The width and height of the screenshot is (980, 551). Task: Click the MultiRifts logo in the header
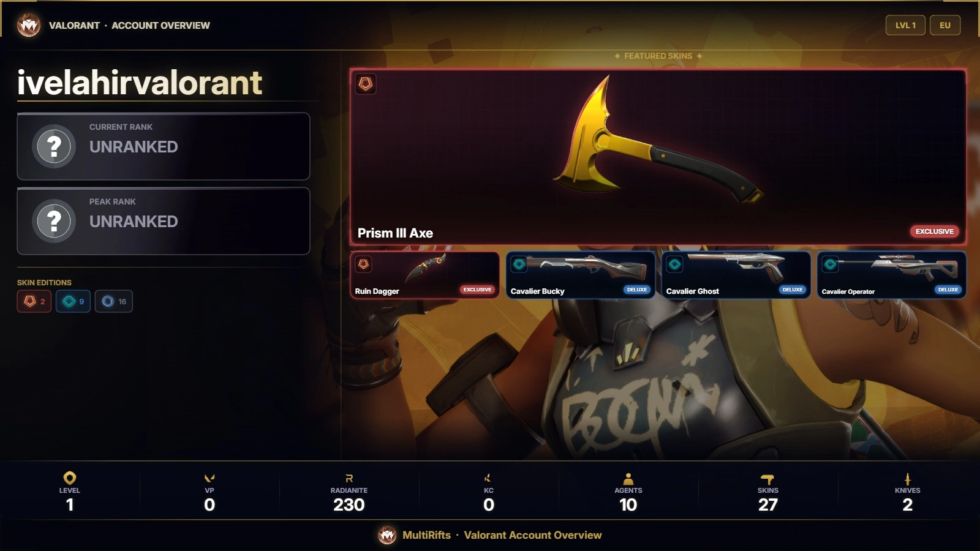coord(29,25)
